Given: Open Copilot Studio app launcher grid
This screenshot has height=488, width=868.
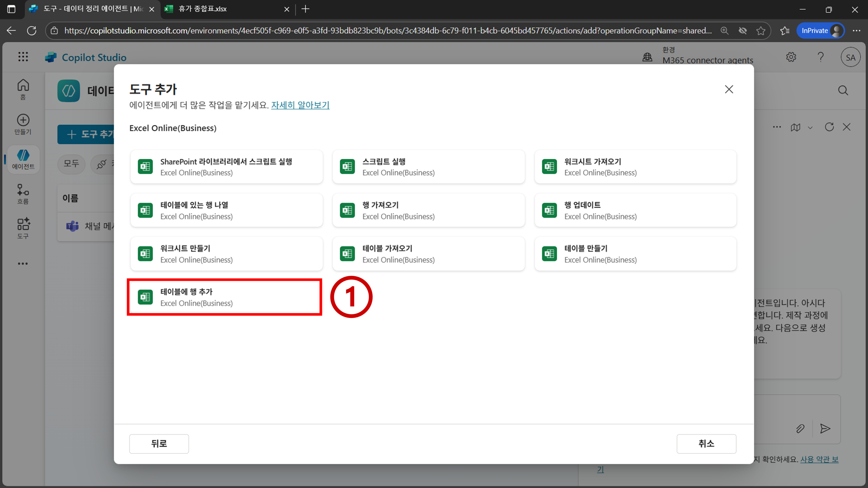Looking at the screenshot, I should (23, 57).
